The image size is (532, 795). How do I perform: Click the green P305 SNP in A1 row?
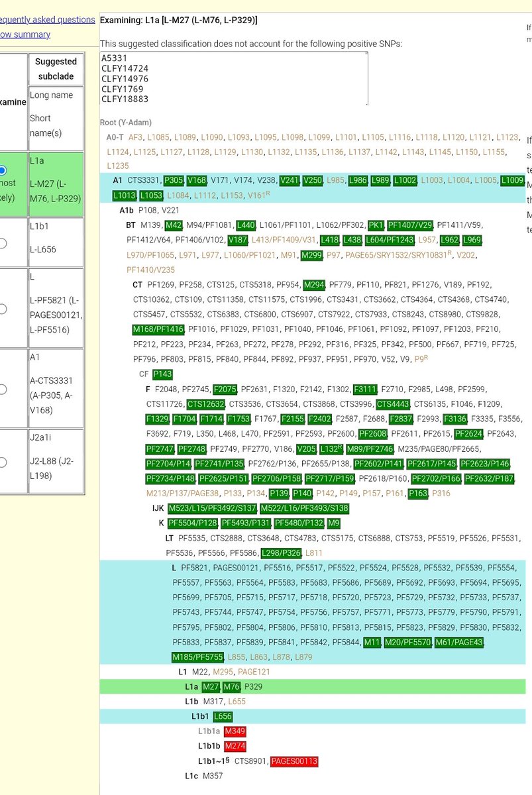(174, 180)
